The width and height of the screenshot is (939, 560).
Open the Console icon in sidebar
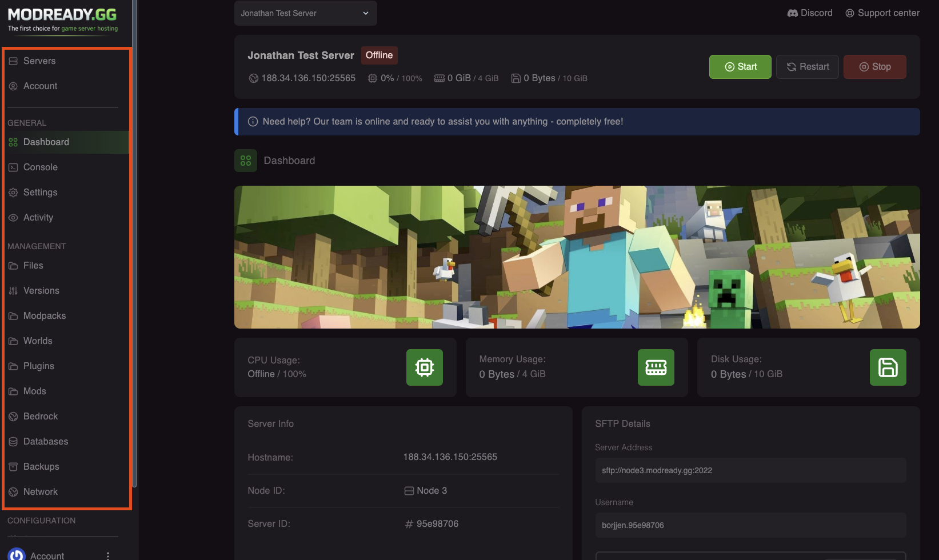point(13,167)
